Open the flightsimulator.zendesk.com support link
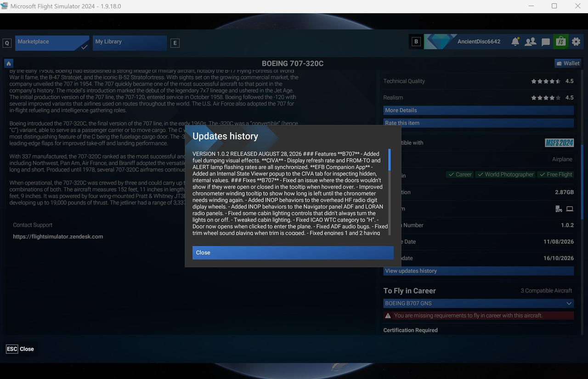 pos(58,237)
